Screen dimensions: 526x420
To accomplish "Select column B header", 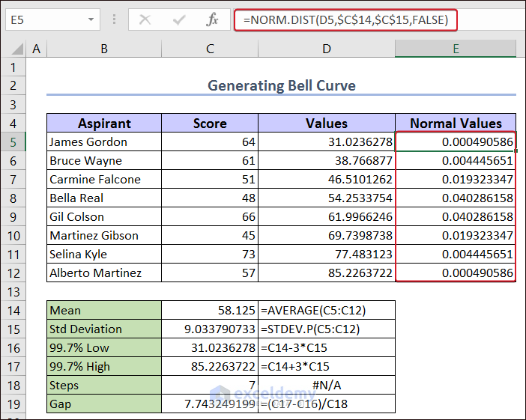I will [x=103, y=49].
